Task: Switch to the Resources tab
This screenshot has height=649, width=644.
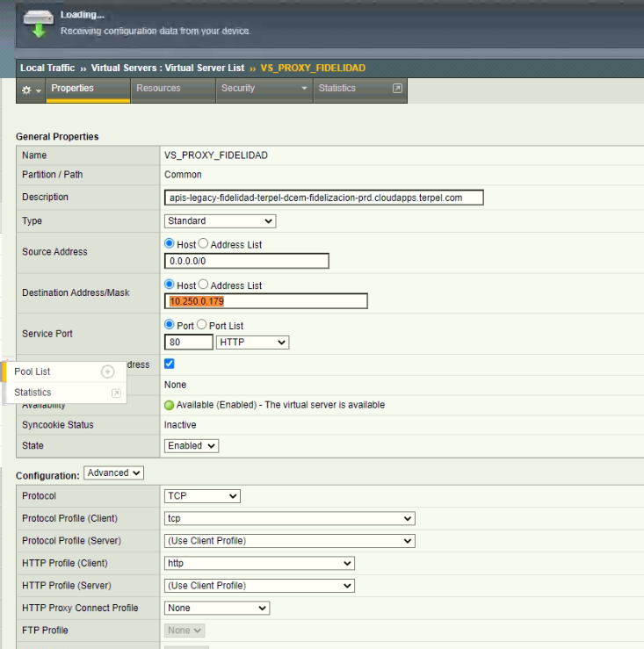Action: (158, 89)
